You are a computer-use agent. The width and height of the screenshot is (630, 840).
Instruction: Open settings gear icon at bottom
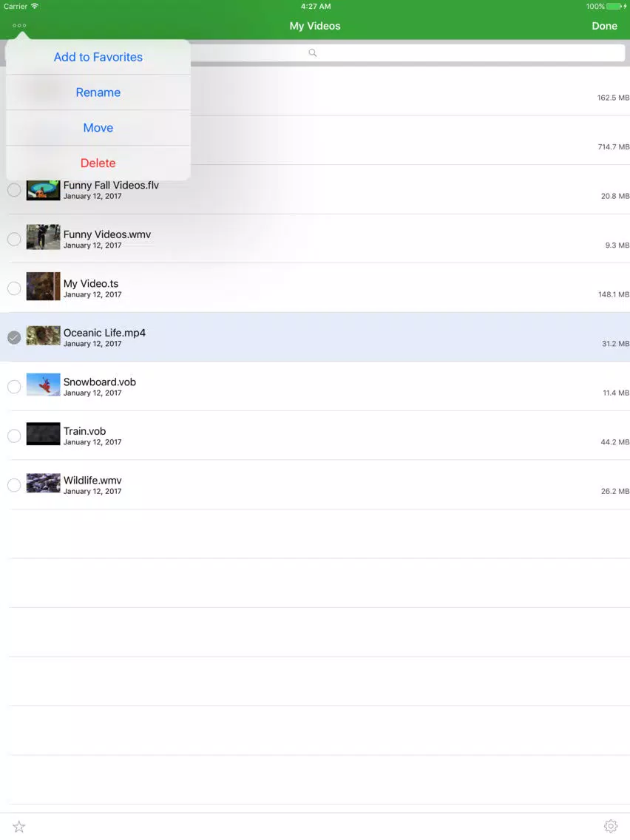[611, 827]
